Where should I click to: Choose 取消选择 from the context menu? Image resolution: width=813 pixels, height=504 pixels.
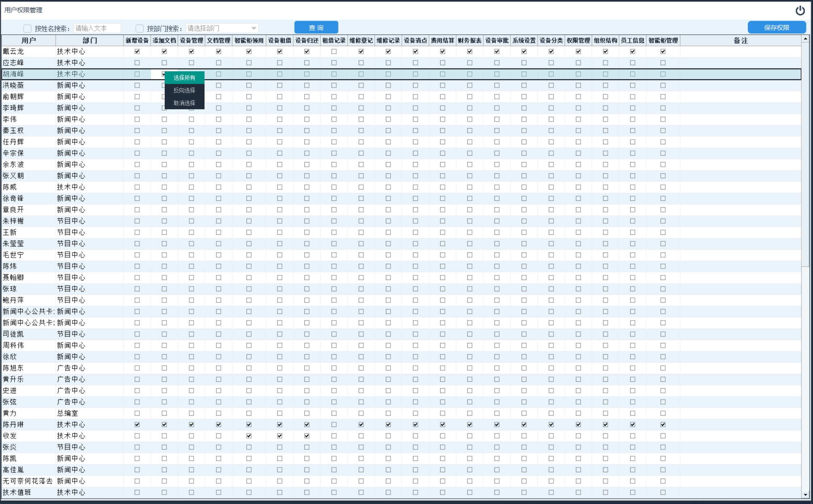pyautogui.click(x=184, y=103)
